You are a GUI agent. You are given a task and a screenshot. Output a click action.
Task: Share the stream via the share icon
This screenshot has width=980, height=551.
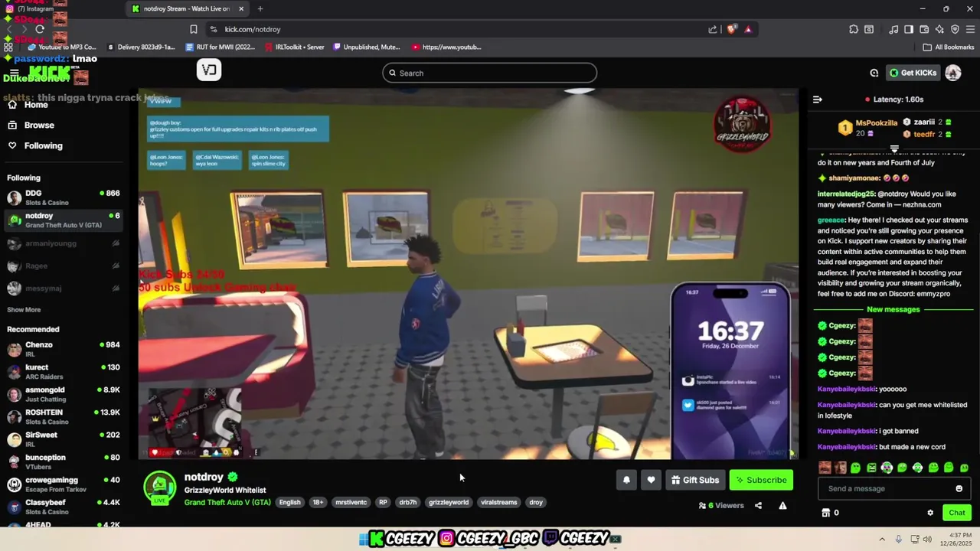(758, 505)
